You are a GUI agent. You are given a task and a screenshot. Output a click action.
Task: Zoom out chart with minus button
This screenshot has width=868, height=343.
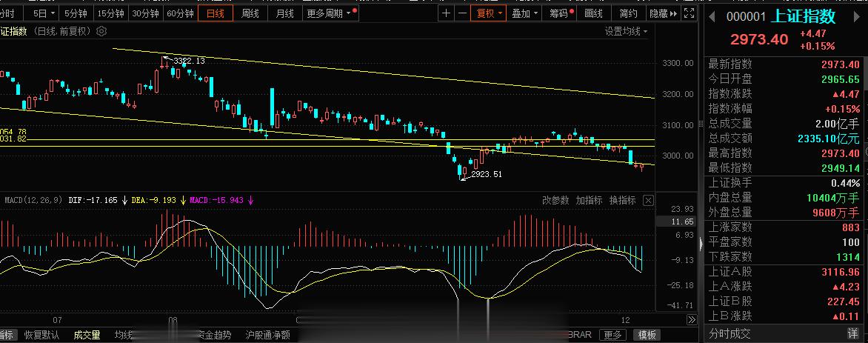pos(461,13)
